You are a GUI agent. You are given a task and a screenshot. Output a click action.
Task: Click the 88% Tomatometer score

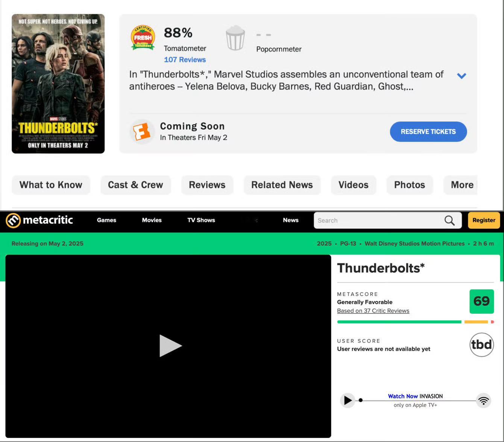pos(178,33)
